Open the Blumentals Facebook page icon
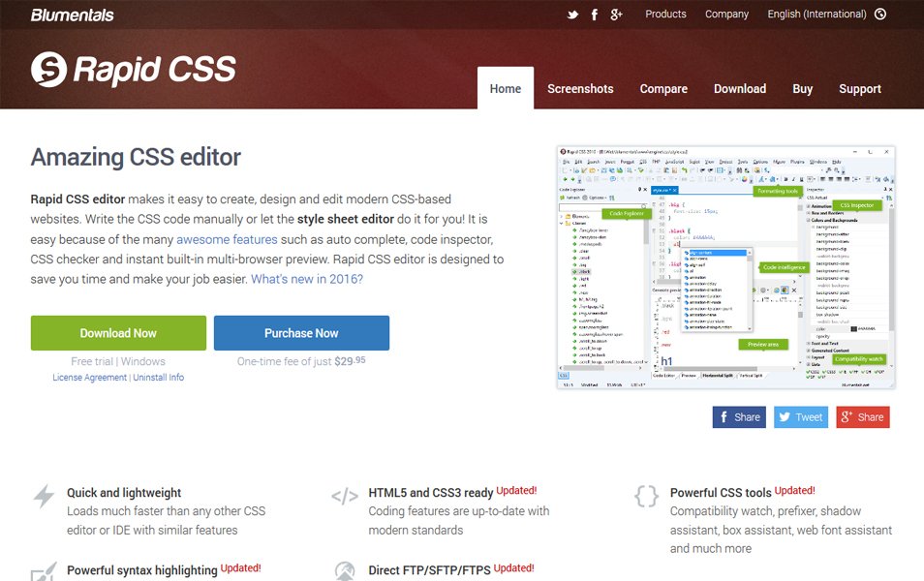 coord(595,15)
